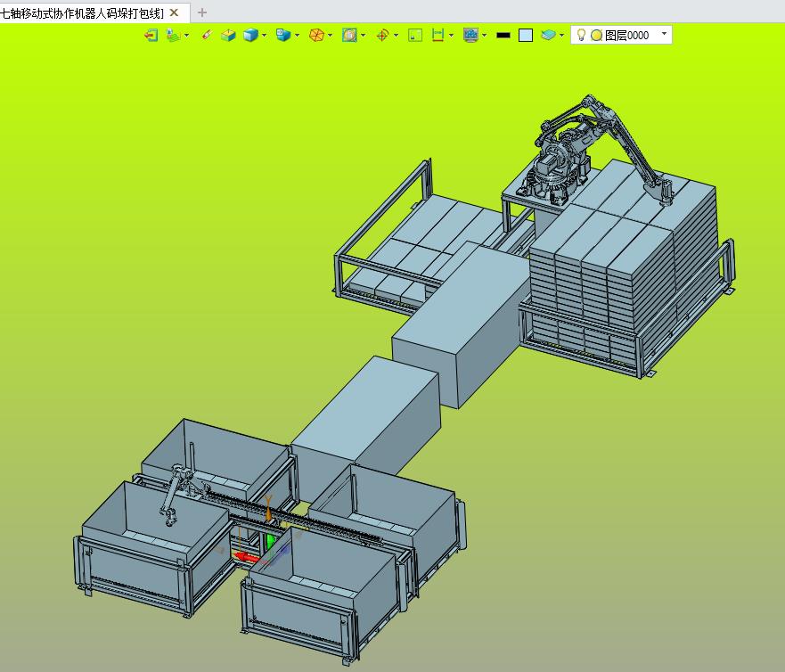Click the yellow circle layer status icon
Viewport: 785px width, 672px height.
(x=596, y=36)
